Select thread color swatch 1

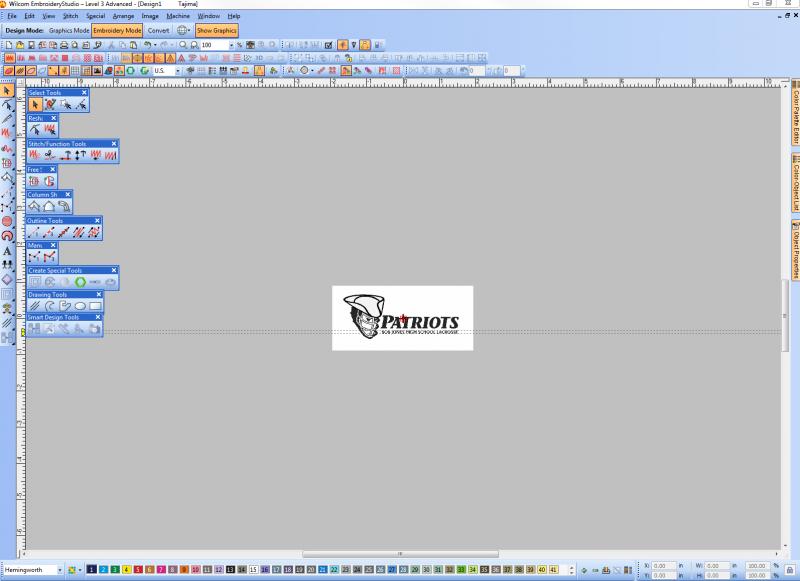point(92,569)
